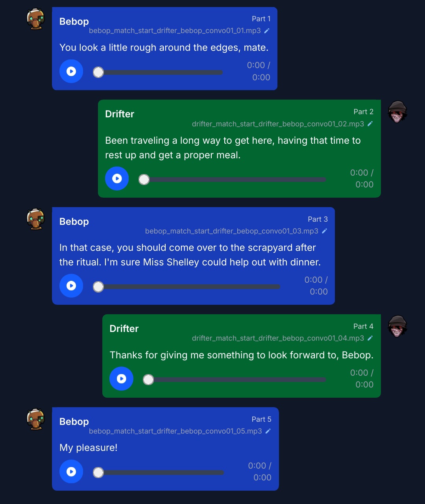Click the Drifter name in Part 4
The height and width of the screenshot is (504, 425).
124,329
